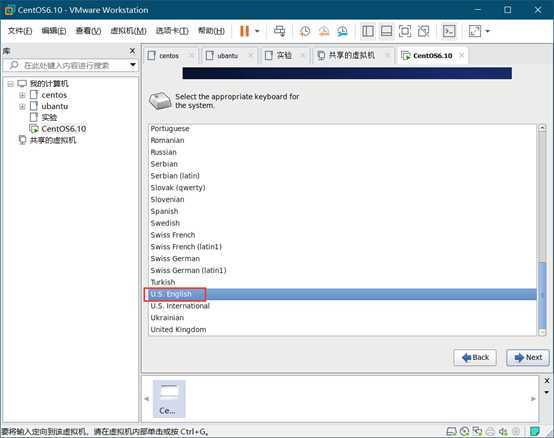The height and width of the screenshot is (438, 554).
Task: Click the keyboard list scrollbar down arrow
Action: click(x=542, y=332)
